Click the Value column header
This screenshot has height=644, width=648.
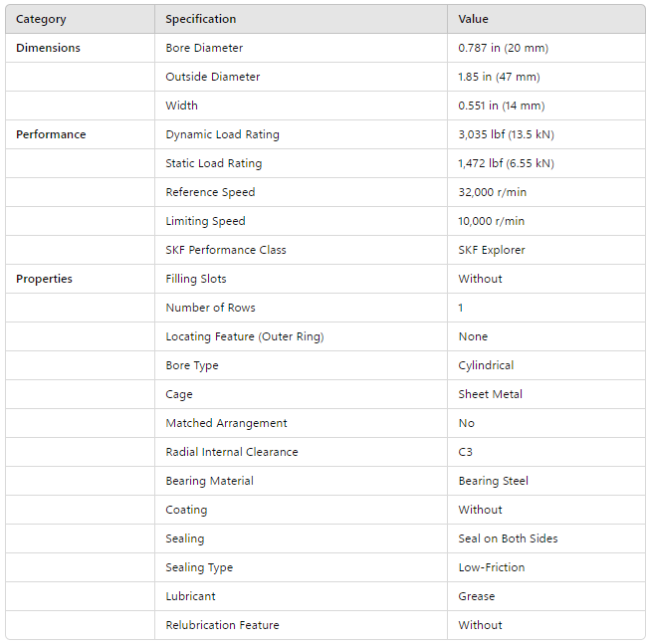[473, 19]
